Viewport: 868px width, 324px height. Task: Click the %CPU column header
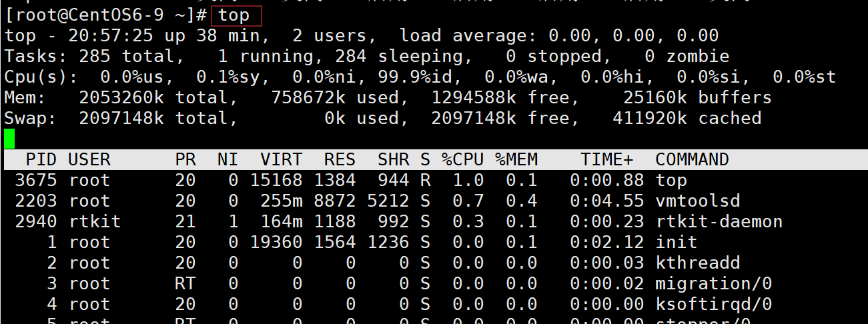463,160
